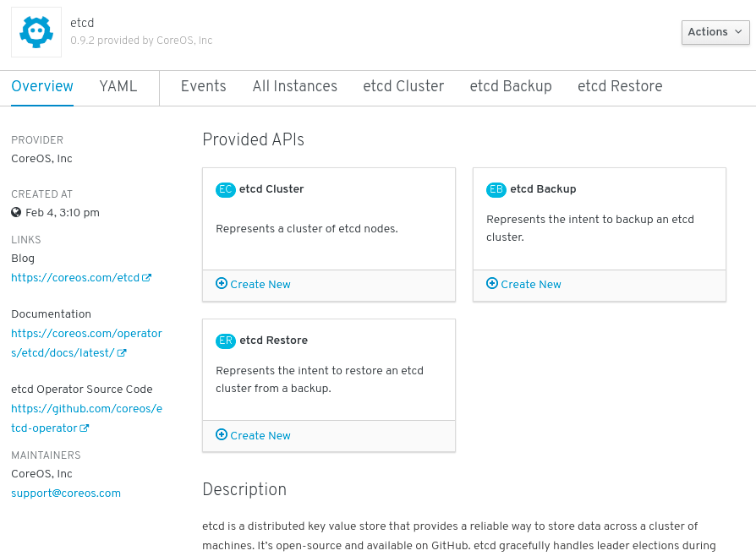Click the ER badge on etcd Restore card

226,341
